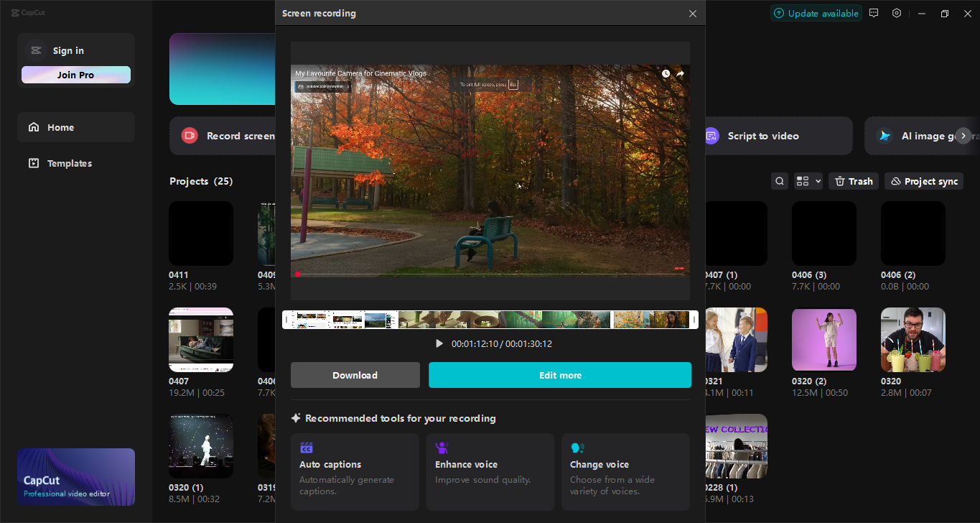The width and height of the screenshot is (980, 523).
Task: Click the Project sync button
Action: click(924, 181)
